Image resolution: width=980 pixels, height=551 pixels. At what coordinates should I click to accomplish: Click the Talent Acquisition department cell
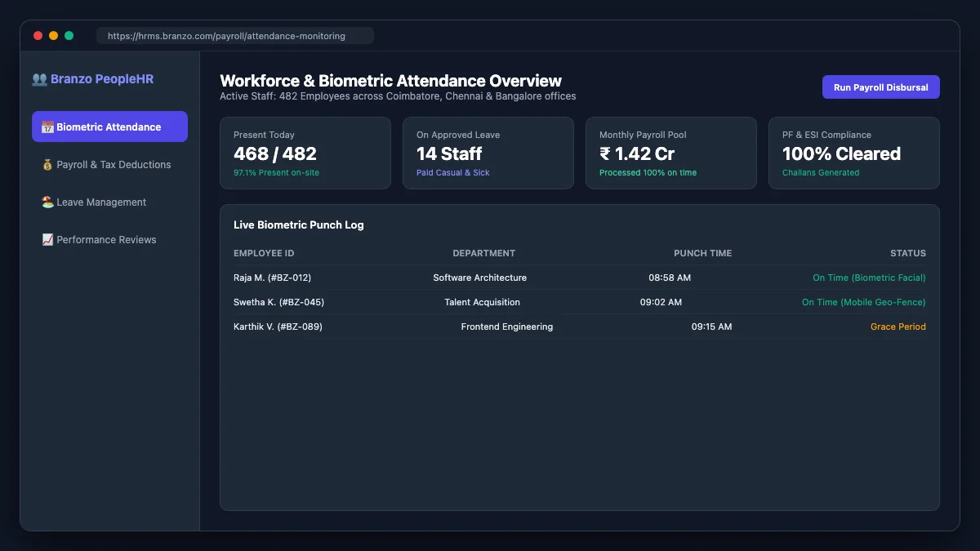coord(482,302)
